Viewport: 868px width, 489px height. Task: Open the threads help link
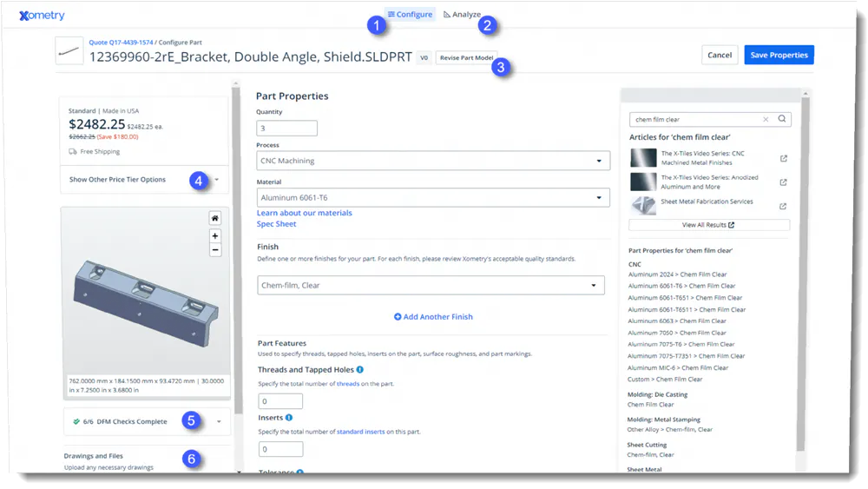point(348,383)
